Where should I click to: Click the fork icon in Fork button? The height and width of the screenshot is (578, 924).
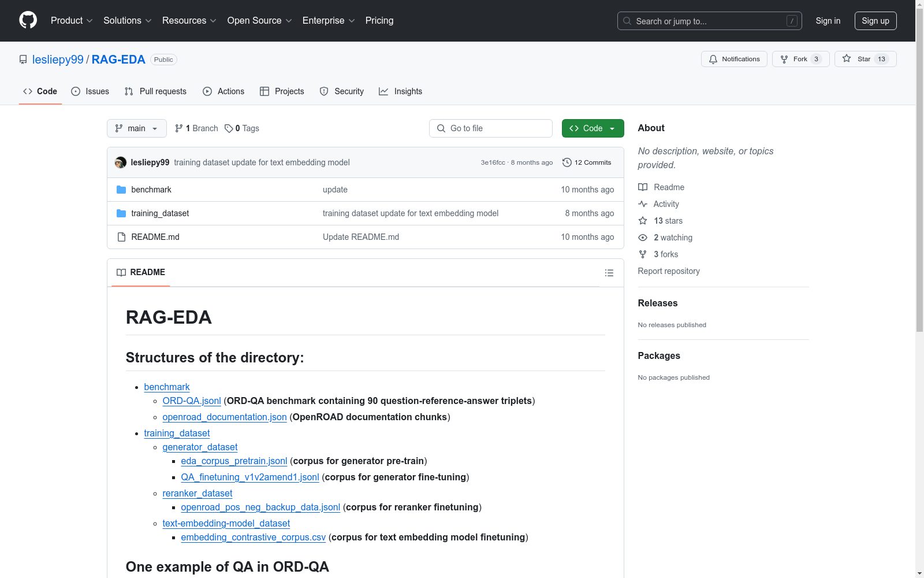pyautogui.click(x=784, y=59)
